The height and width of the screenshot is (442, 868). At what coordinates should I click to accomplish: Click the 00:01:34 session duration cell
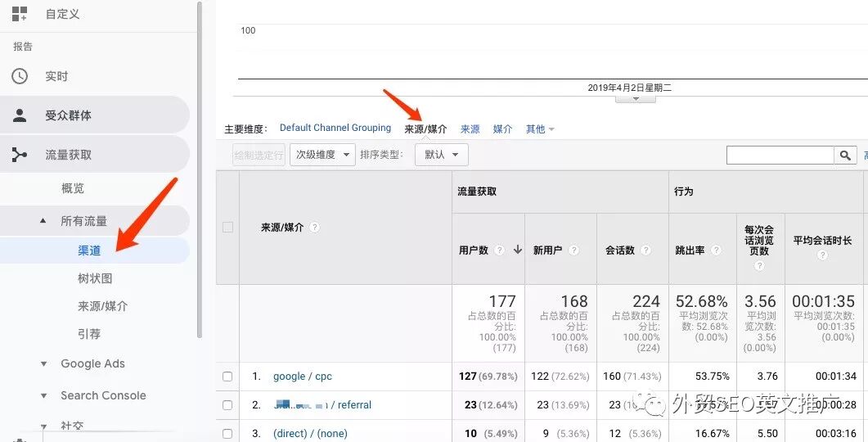835,377
